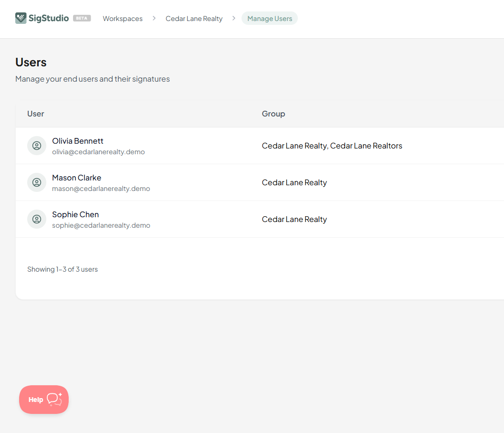Click 'Manage your end users and their signatures'

pos(93,79)
